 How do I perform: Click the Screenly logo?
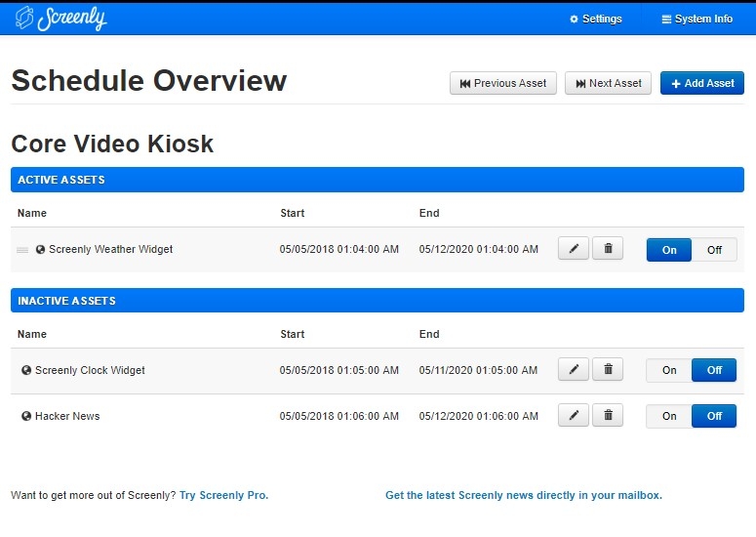point(60,19)
